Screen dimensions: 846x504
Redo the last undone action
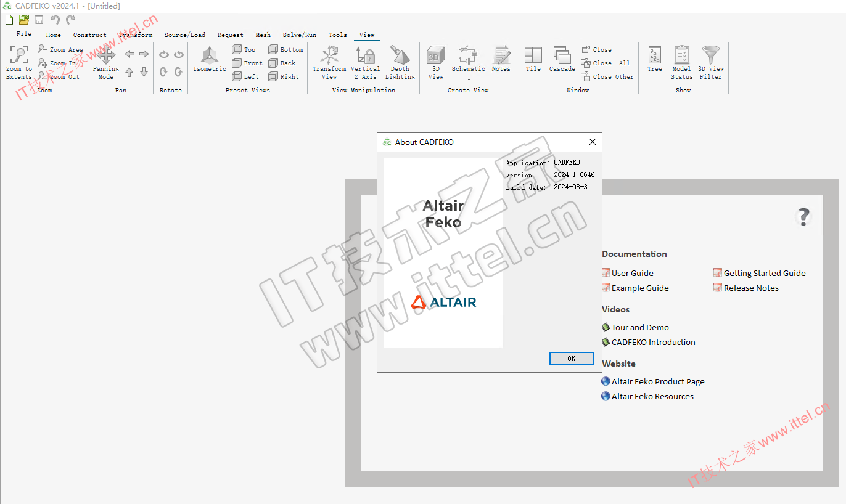70,20
